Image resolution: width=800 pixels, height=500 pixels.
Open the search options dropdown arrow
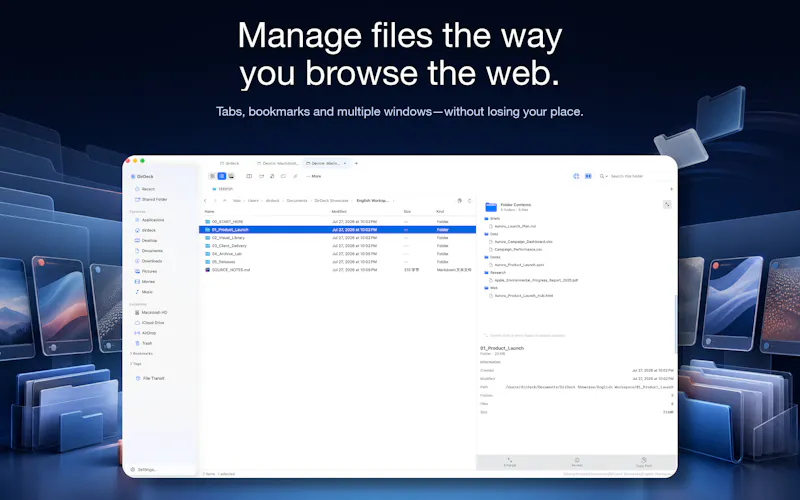tap(606, 177)
